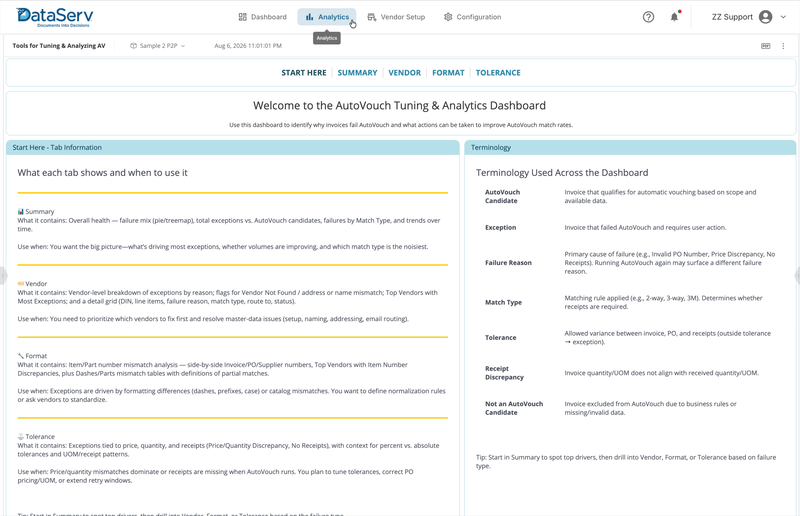Expand the ZZ Support account chevron
Image resolution: width=800 pixels, height=516 pixels.
783,17
